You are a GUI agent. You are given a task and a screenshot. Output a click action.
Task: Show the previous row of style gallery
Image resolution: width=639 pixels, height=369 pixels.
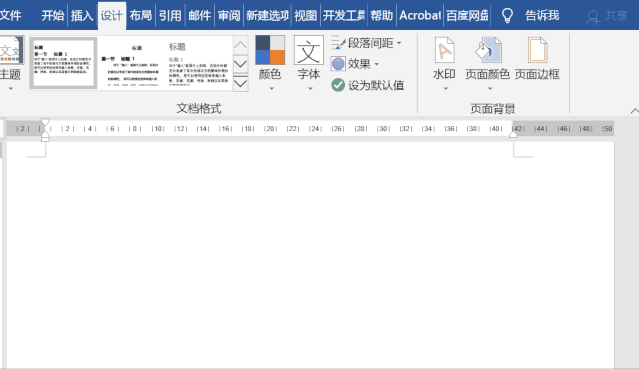point(240,45)
